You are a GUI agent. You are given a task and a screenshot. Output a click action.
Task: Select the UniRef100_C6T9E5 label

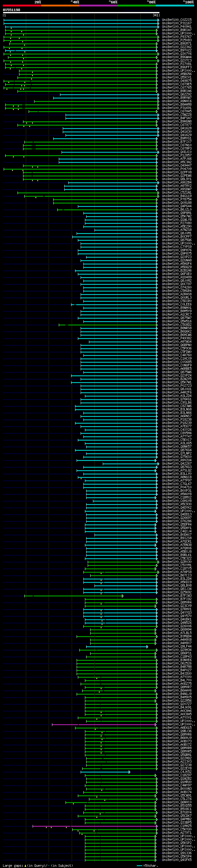177,84
